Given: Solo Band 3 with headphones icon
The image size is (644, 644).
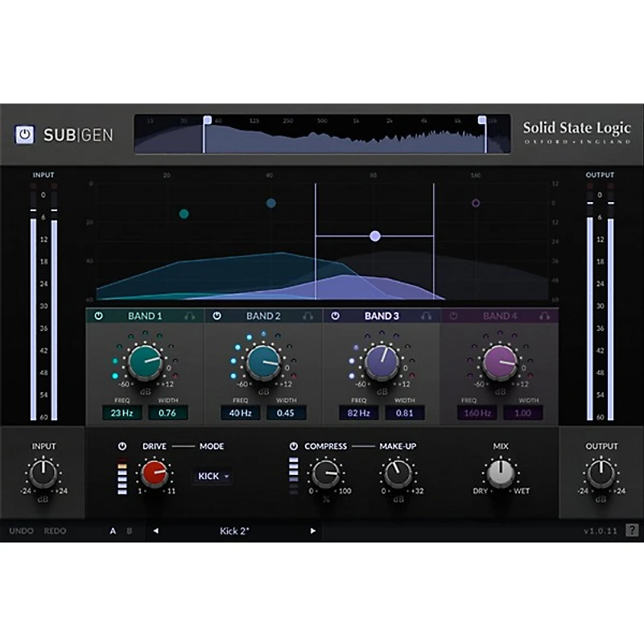Looking at the screenshot, I should tap(427, 316).
